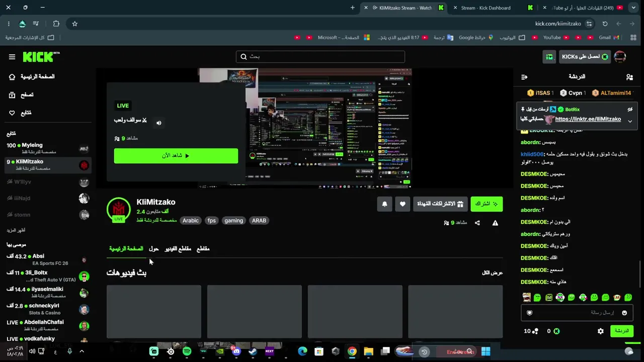
Task: Report the channel with warning icon
Action: tap(495, 223)
